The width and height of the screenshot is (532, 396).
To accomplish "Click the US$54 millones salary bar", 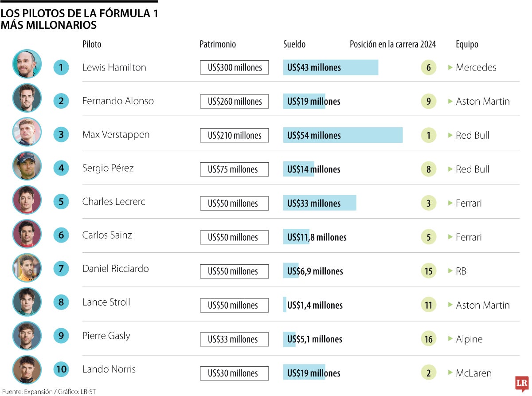I will click(343, 135).
